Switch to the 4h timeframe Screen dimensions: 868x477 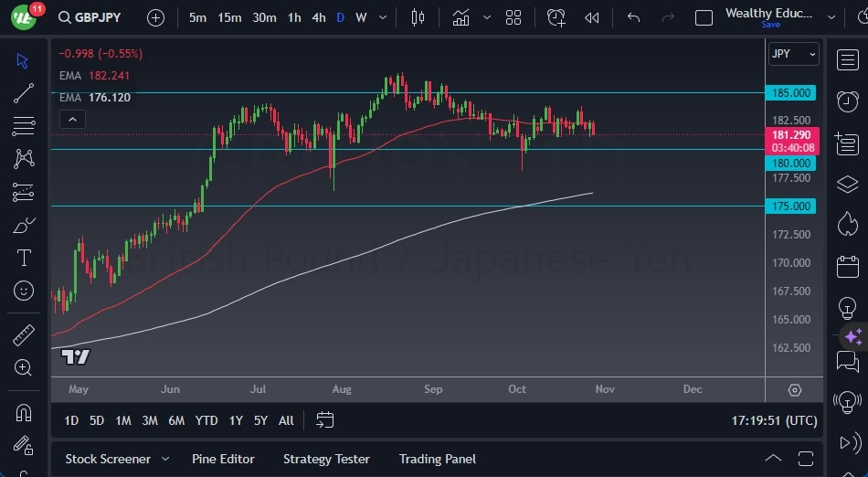[x=319, y=17]
